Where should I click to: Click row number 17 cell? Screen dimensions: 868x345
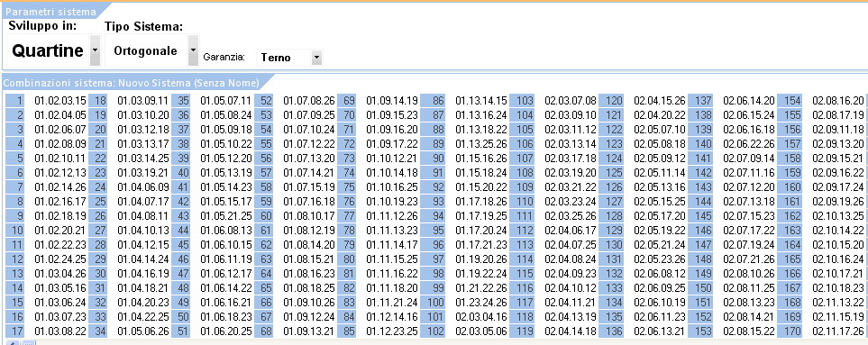tap(15, 331)
